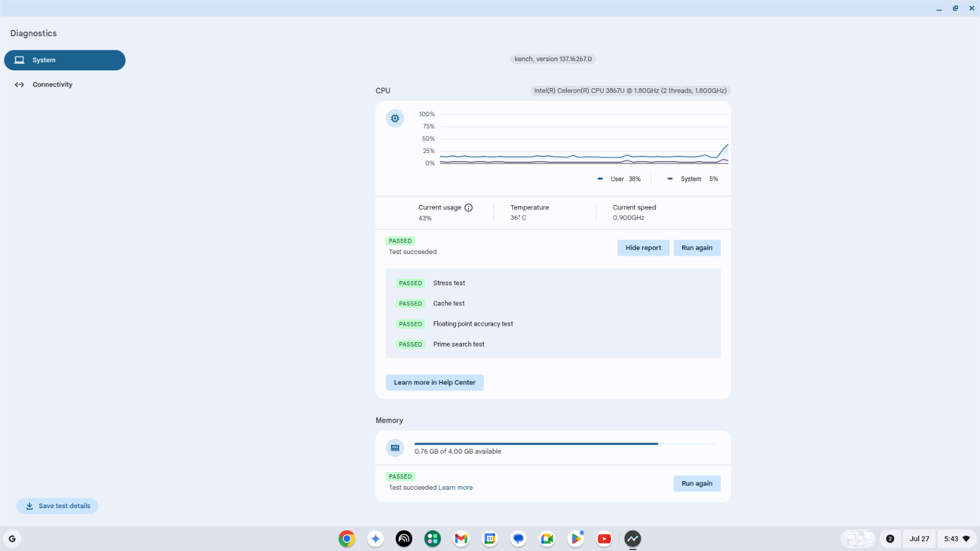This screenshot has width=980, height=551.
Task: Switch to the Connectivity tab
Action: coord(52,84)
